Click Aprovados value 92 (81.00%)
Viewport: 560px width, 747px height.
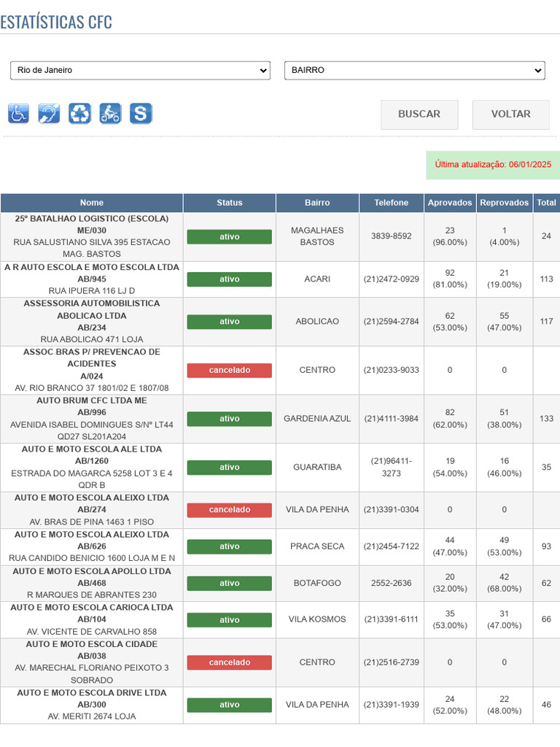(x=450, y=279)
